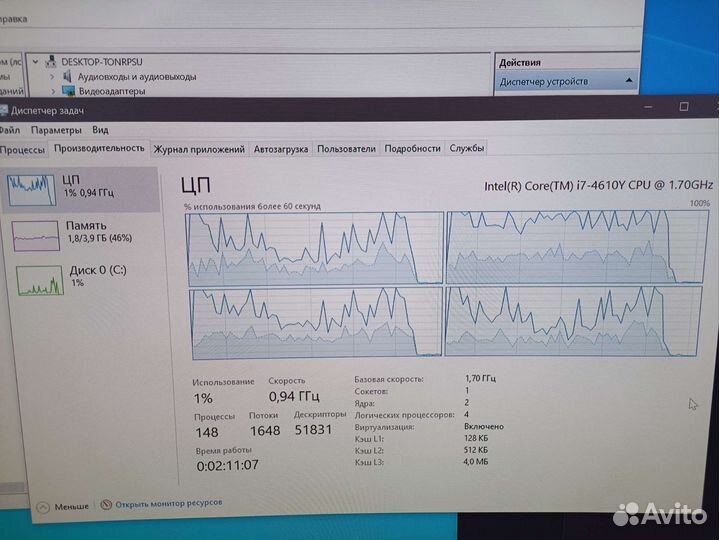Viewport: 719px width, 540px height.
Task: Click Диспетчер устройств in Действия pane
Action: point(544,82)
